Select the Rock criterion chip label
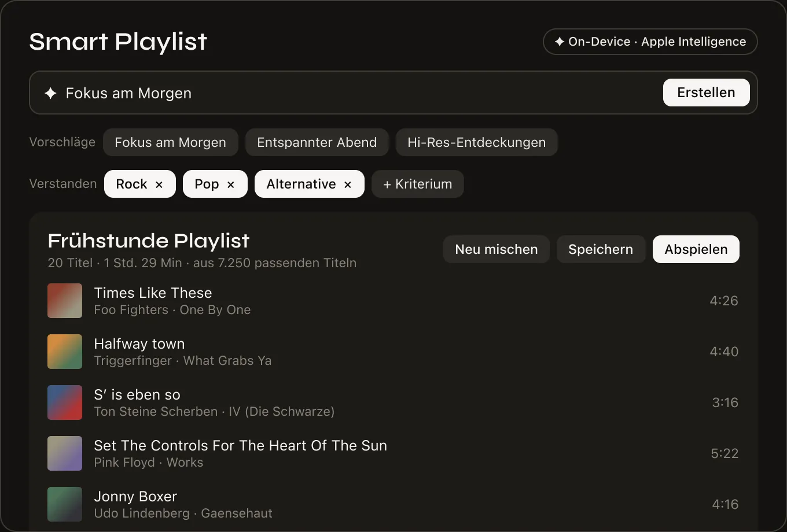This screenshot has height=532, width=787. (131, 184)
